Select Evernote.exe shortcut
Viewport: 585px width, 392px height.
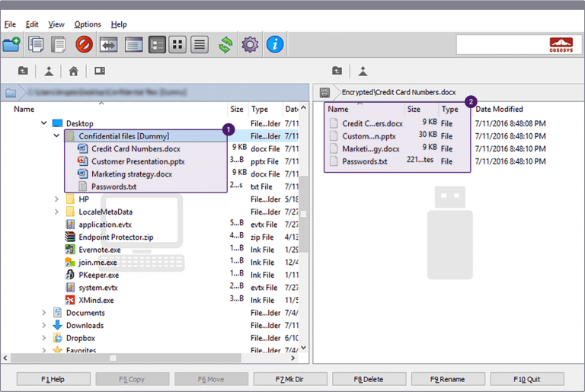click(100, 250)
